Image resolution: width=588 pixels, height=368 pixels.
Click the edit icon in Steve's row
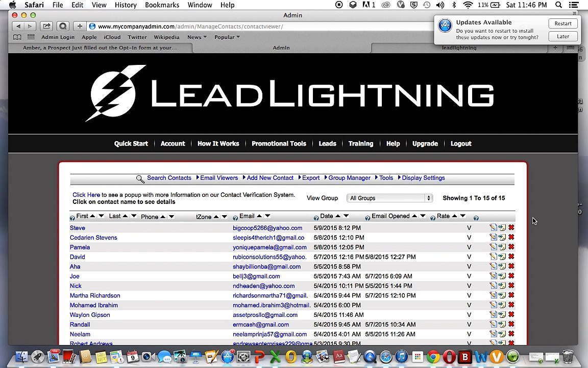pyautogui.click(x=493, y=227)
